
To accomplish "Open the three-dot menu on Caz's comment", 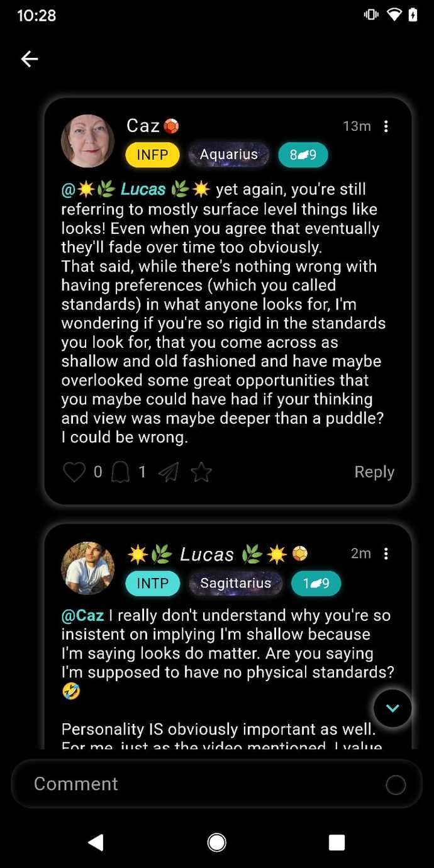I will pos(386,126).
